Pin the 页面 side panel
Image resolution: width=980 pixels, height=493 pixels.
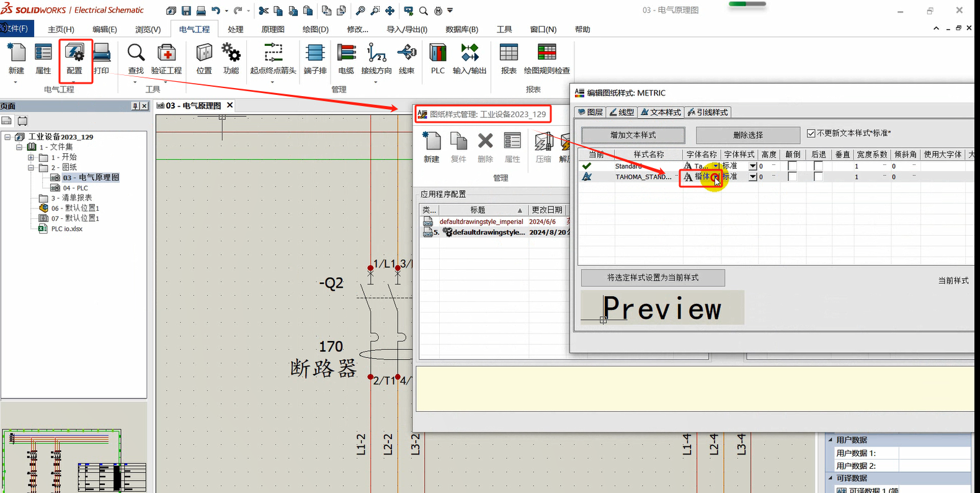135,106
